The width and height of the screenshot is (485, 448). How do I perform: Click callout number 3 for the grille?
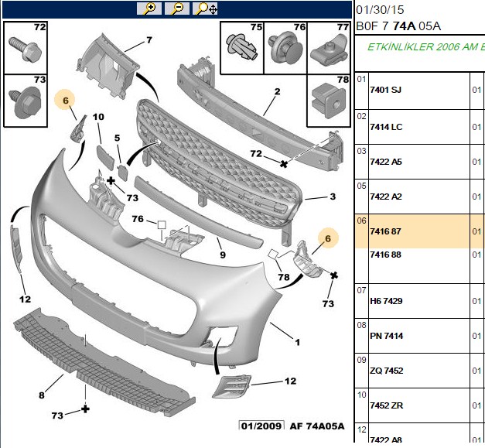click(333, 197)
